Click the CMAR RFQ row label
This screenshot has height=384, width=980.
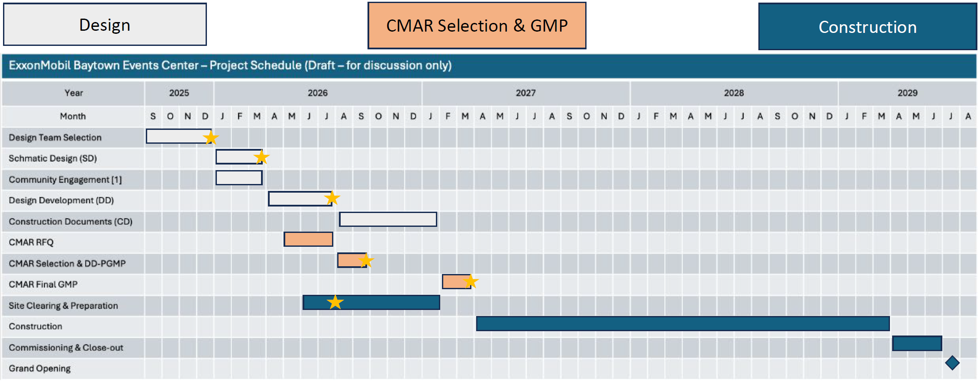pyautogui.click(x=31, y=242)
